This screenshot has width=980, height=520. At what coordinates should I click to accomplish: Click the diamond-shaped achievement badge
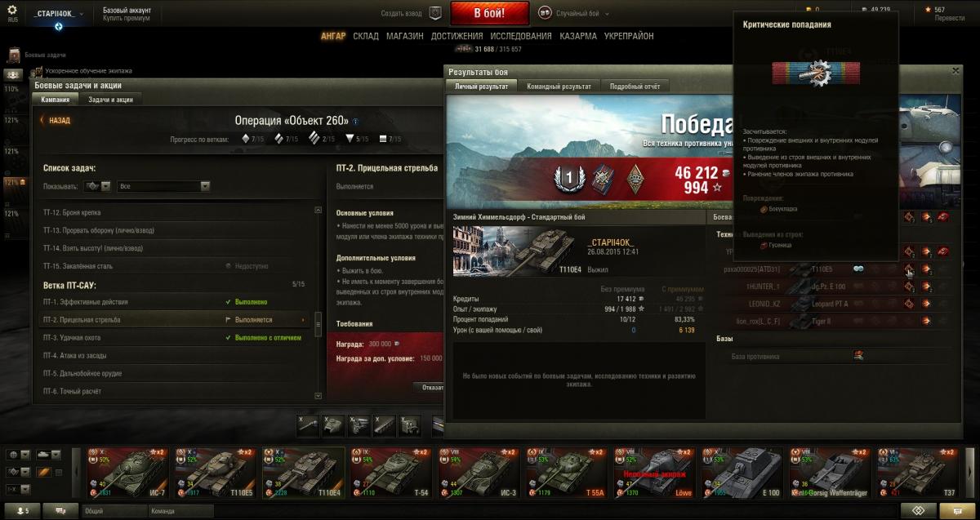pyautogui.click(x=636, y=177)
